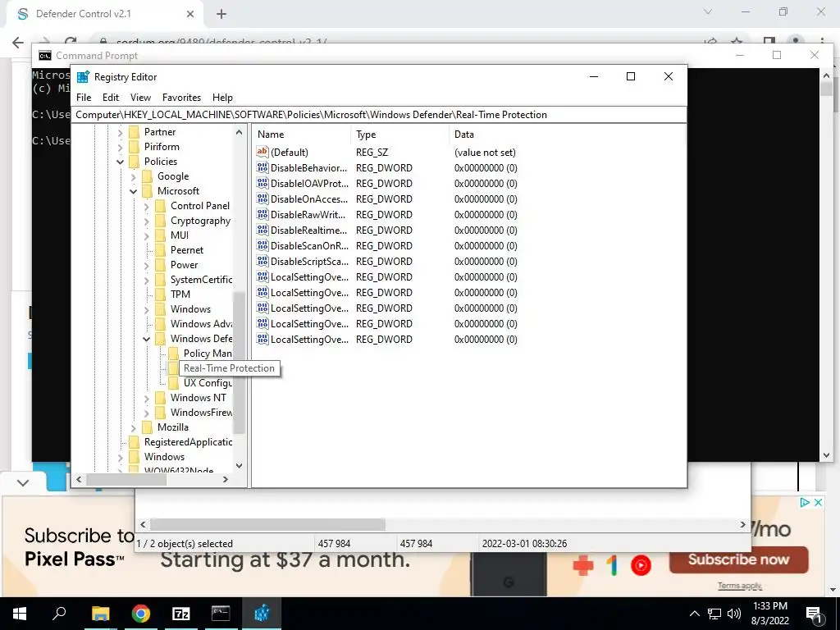The image size is (840, 630).
Task: Select the Windows Advanced key in tree
Action: [x=202, y=323]
